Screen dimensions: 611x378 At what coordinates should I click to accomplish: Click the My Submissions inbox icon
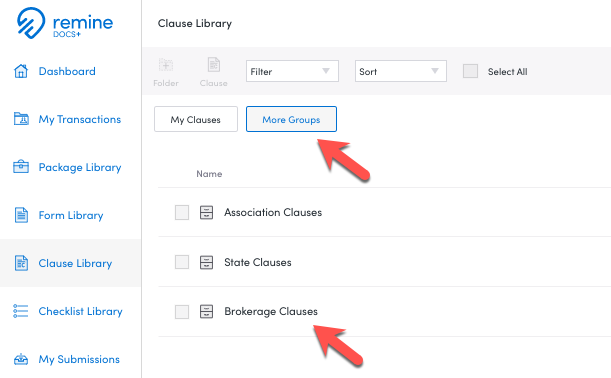21,359
